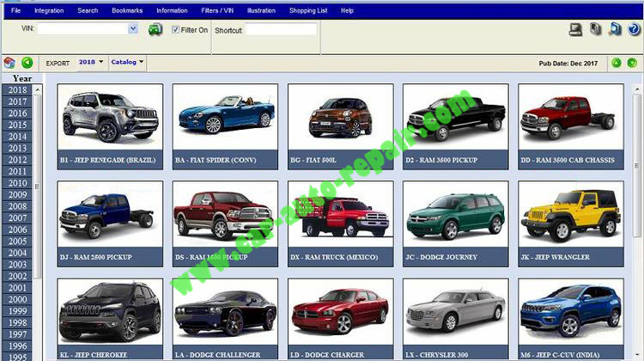Select year 2017 in Year list

click(x=17, y=101)
